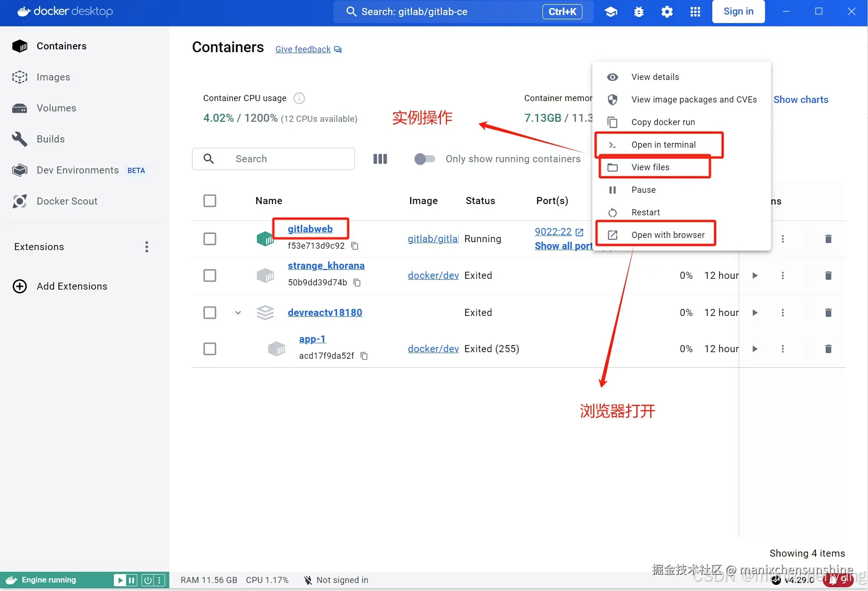Choose View image packages and CVEs
Image resolution: width=868 pixels, height=591 pixels.
[682, 100]
